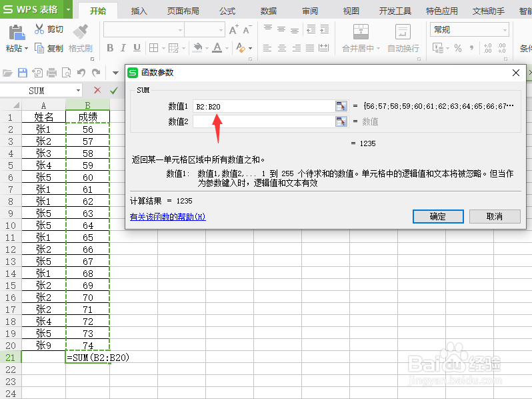Open the 数据 ribbon tab
Screen dimensions: 532x399
point(269,11)
